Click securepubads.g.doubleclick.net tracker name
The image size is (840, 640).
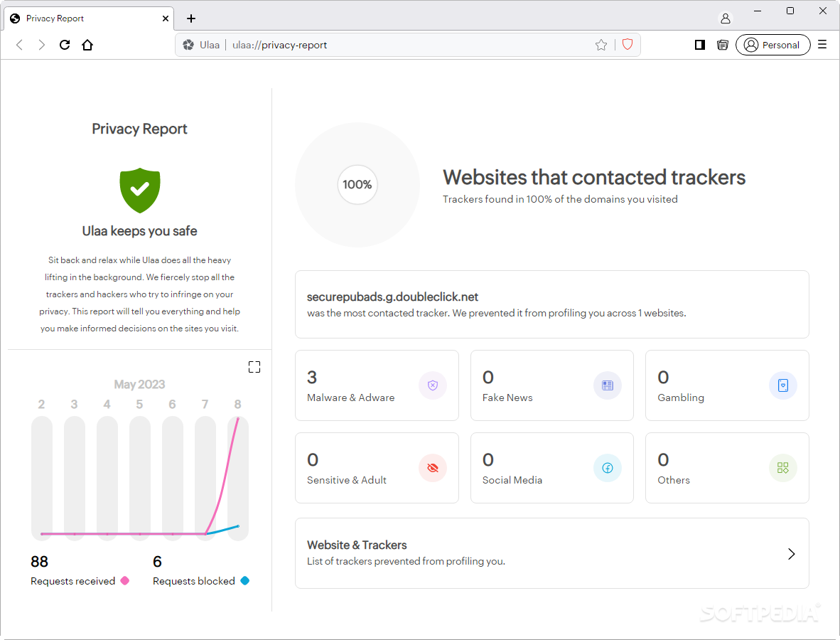click(392, 297)
